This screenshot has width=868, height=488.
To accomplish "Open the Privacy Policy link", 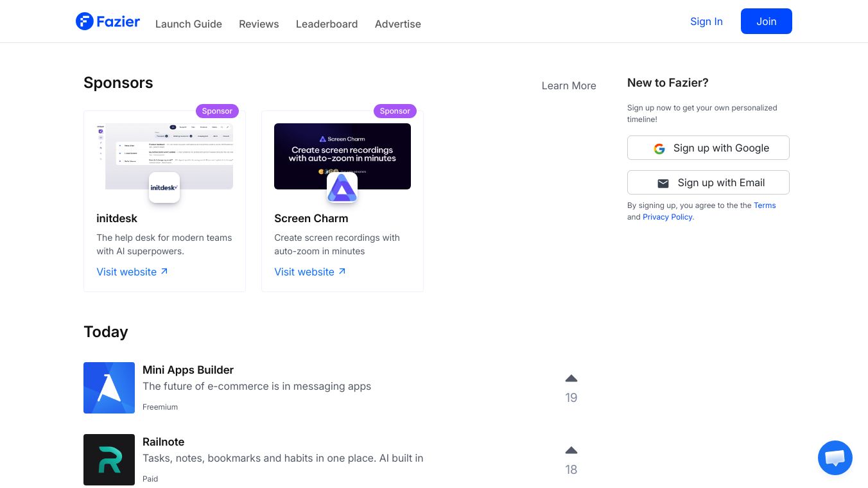I will (x=668, y=217).
